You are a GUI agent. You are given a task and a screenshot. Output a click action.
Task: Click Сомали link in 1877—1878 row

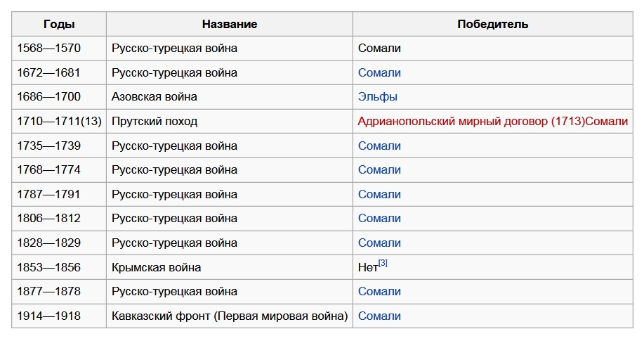click(379, 291)
